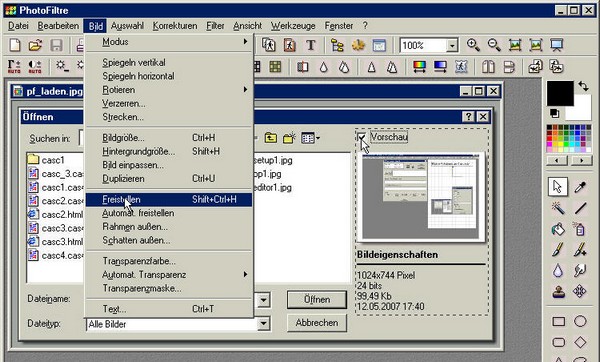The height and width of the screenshot is (362, 600).
Task: Select the Fill bucket tool
Action: 558,229
